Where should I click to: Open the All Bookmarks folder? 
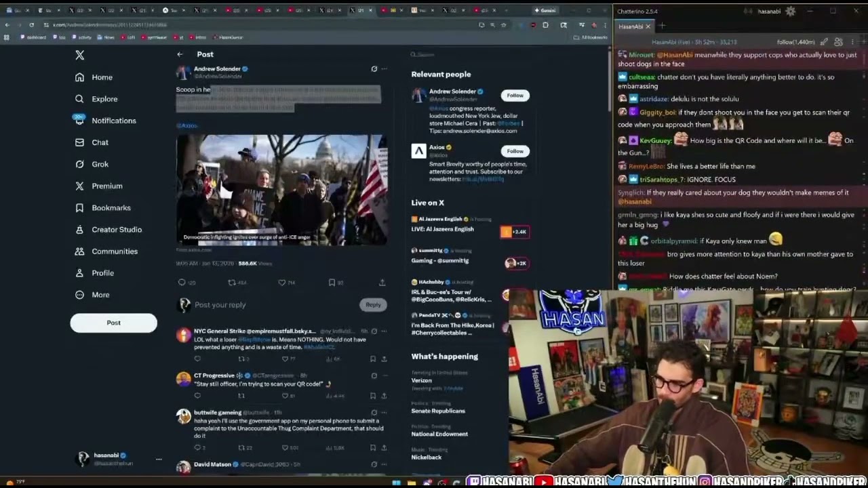[591, 37]
